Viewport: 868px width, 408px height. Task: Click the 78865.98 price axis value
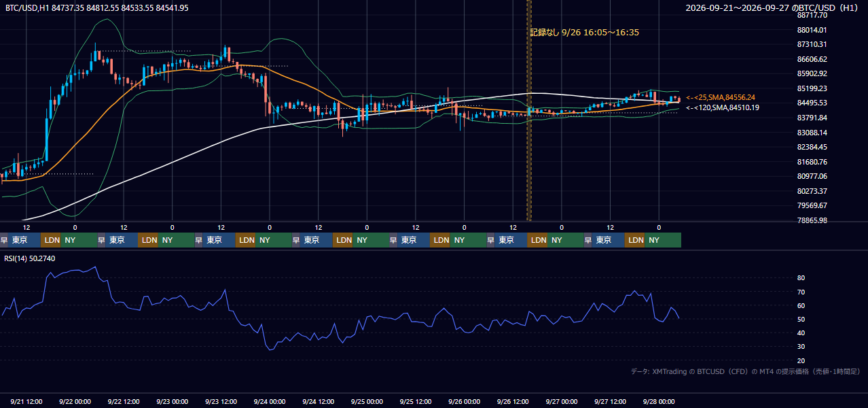pyautogui.click(x=812, y=220)
